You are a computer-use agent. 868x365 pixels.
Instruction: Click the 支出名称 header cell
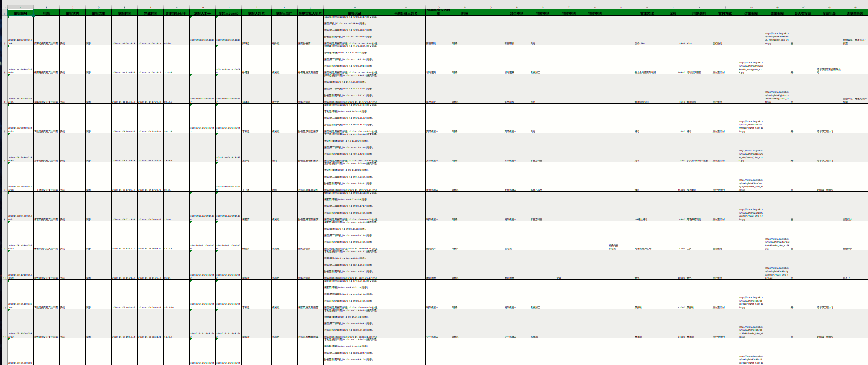[647, 13]
